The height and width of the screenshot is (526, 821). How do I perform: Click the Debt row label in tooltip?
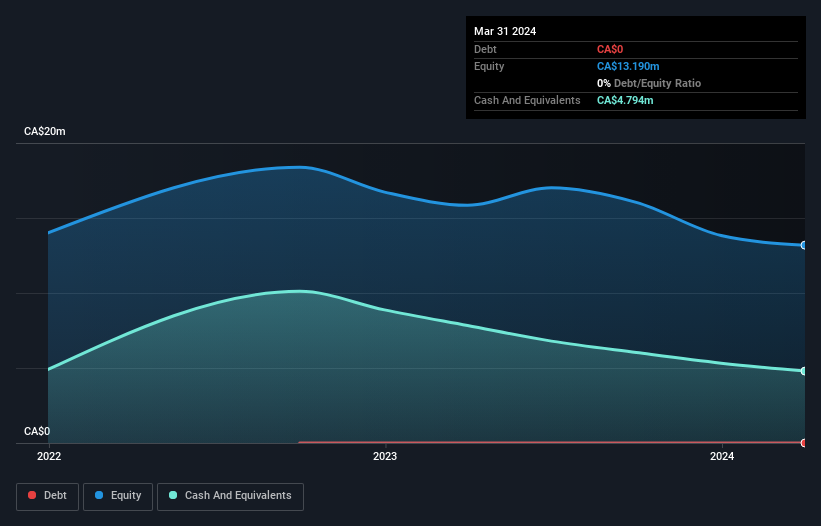[485, 49]
